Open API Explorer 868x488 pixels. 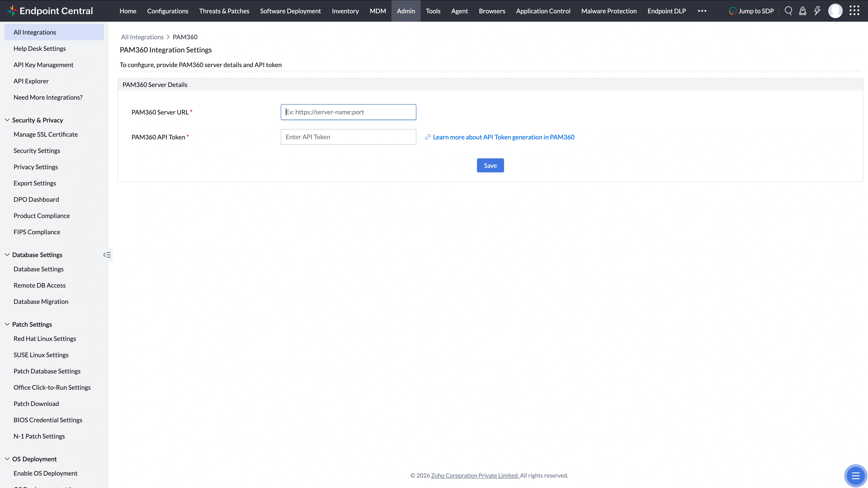tap(31, 81)
